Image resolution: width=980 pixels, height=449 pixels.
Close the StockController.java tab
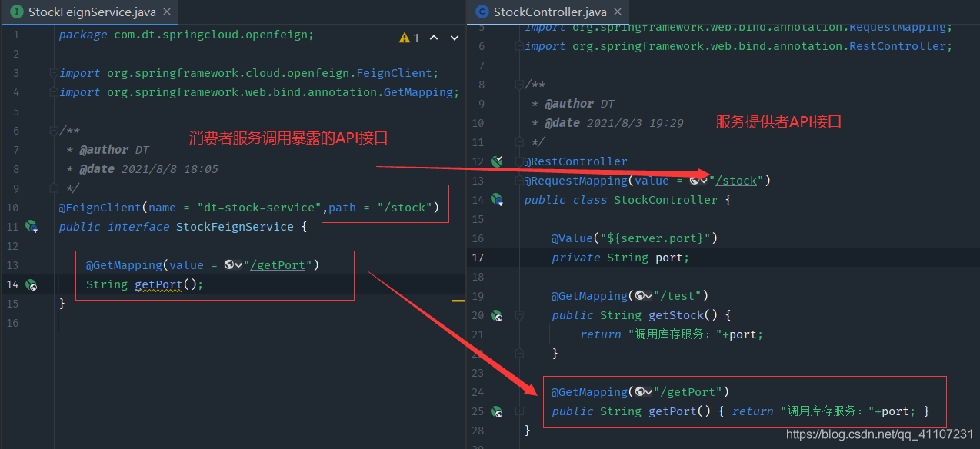click(617, 12)
